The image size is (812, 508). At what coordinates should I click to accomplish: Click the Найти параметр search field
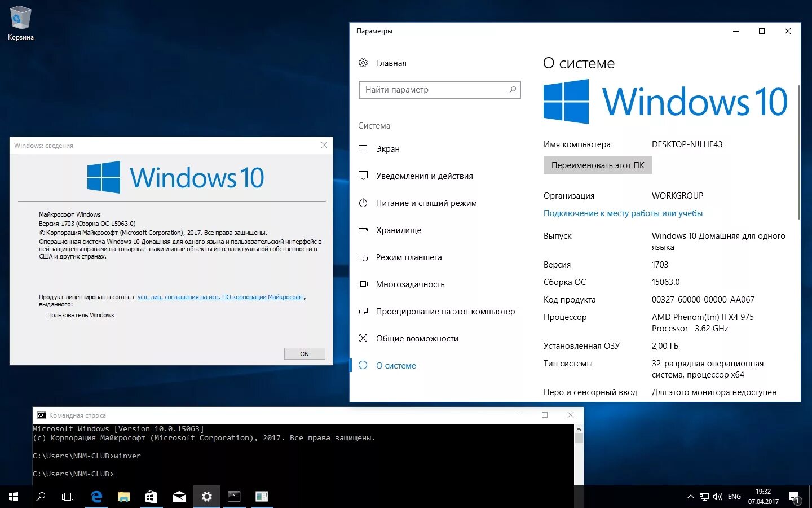pos(439,90)
